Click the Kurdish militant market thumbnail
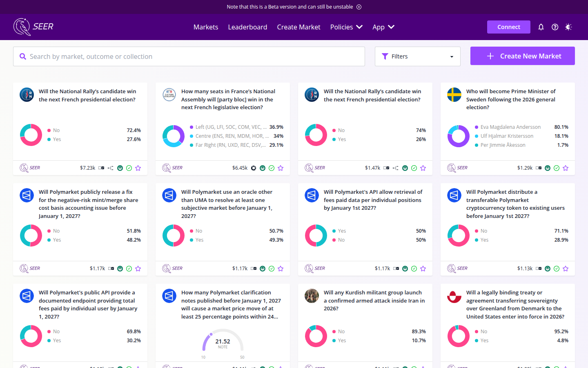This screenshot has height=368, width=588. pos(312,296)
